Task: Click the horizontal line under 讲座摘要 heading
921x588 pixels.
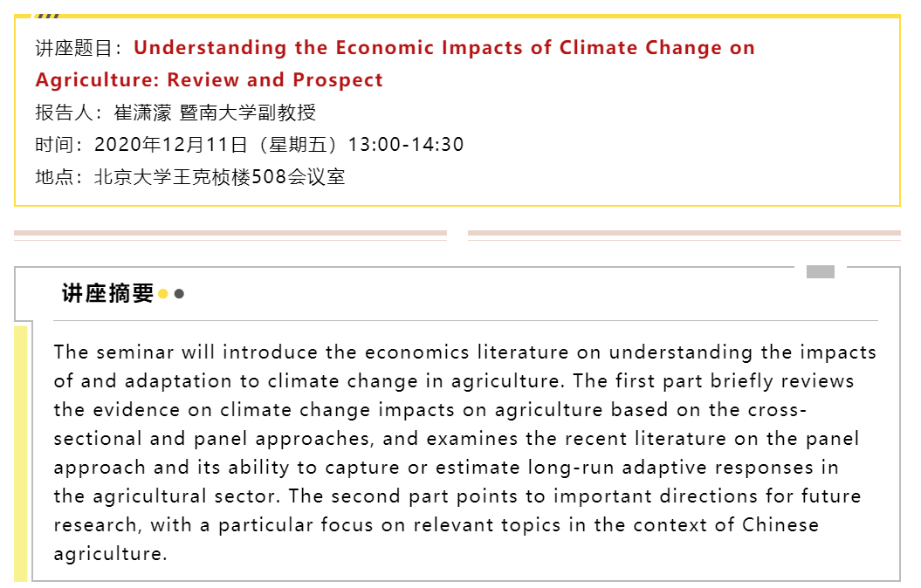Action: pyautogui.click(x=466, y=320)
